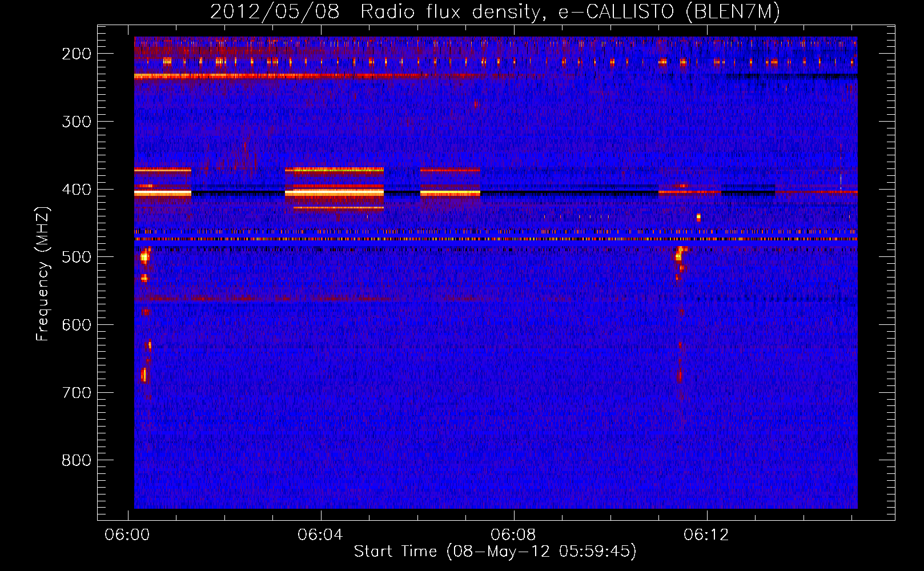Click the bright burst near 500 MHz at 06:00
The height and width of the screenshot is (571, 924).
tap(144, 258)
